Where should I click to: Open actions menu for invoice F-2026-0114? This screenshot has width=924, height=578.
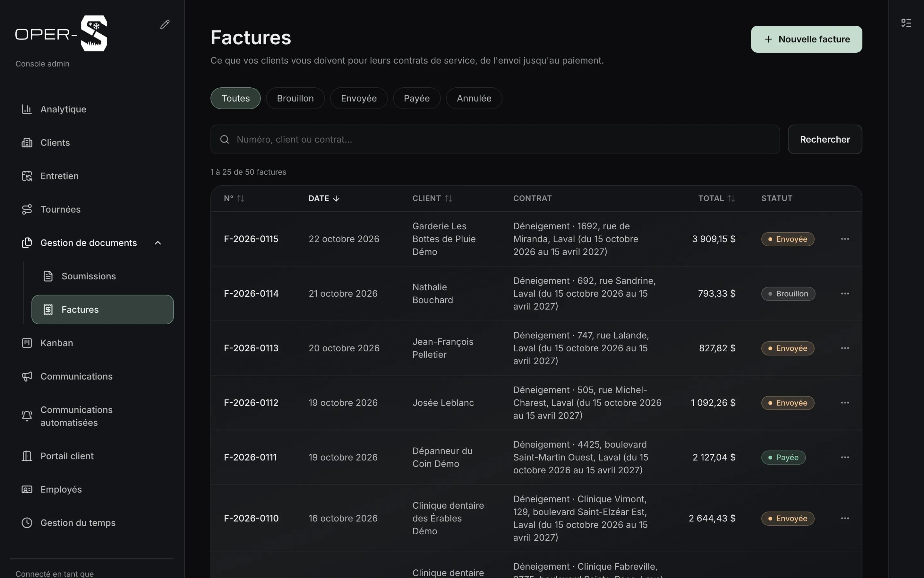[x=845, y=293]
